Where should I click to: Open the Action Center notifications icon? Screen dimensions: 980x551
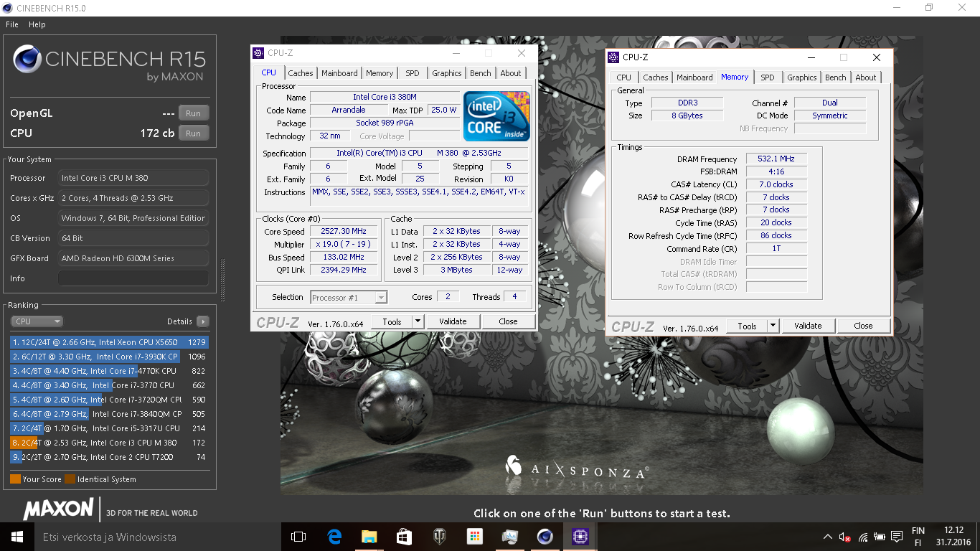click(x=897, y=537)
